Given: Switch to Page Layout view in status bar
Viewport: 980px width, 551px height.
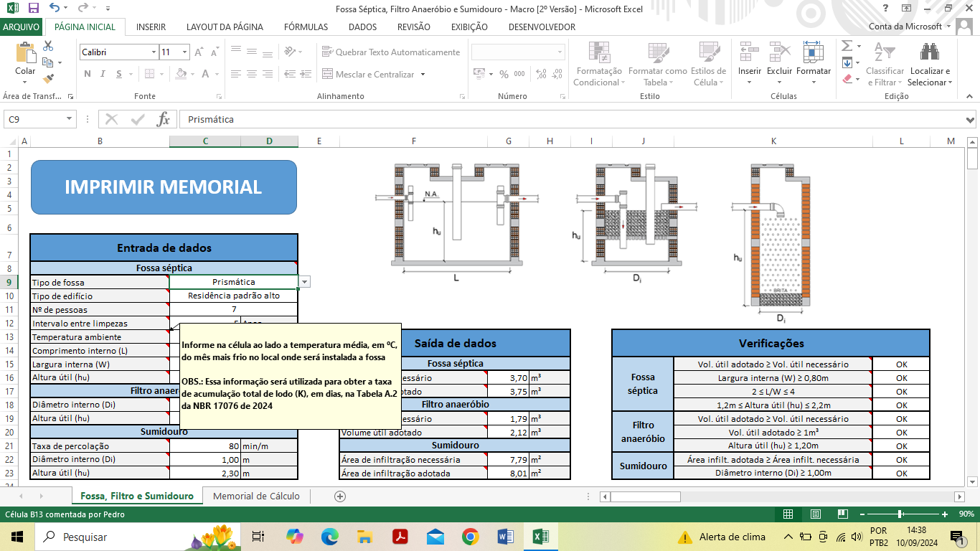Looking at the screenshot, I should pyautogui.click(x=816, y=514).
